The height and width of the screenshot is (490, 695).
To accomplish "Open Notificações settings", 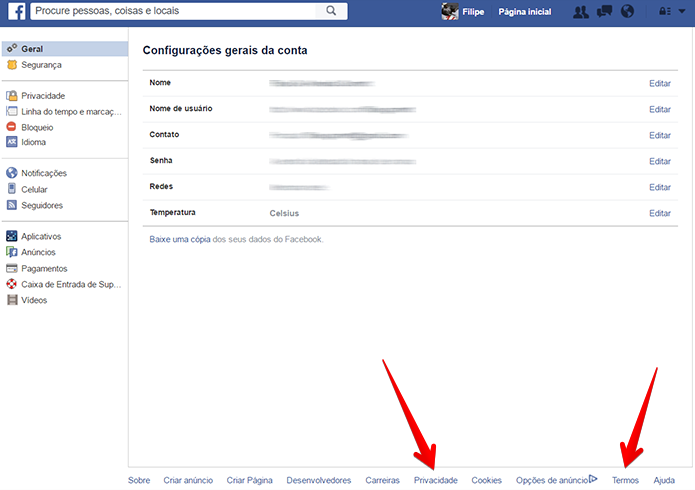I will tap(44, 173).
